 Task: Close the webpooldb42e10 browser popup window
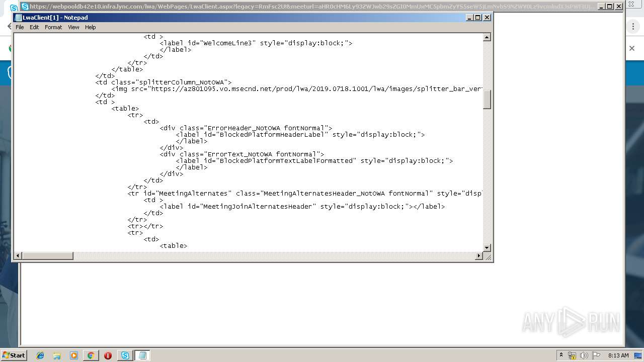(618, 6)
